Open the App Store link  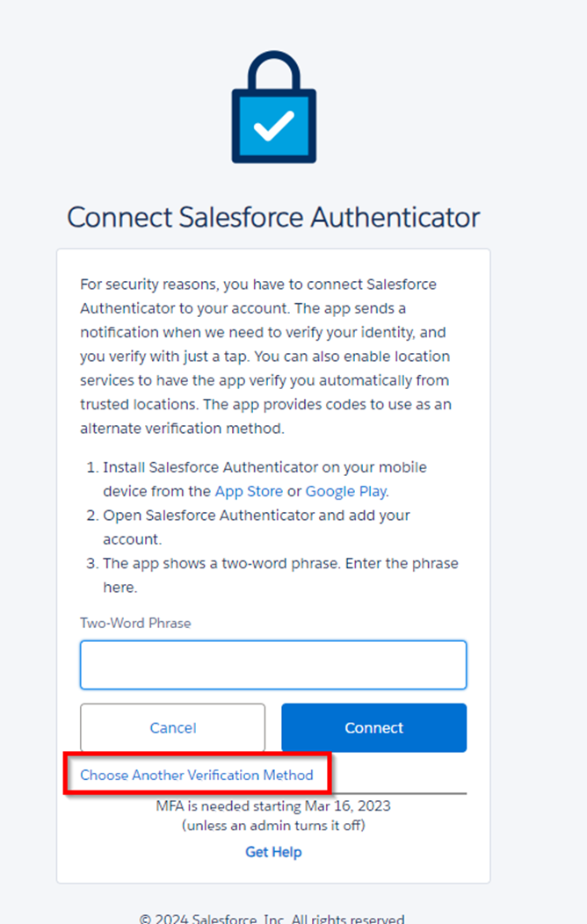pos(249,491)
